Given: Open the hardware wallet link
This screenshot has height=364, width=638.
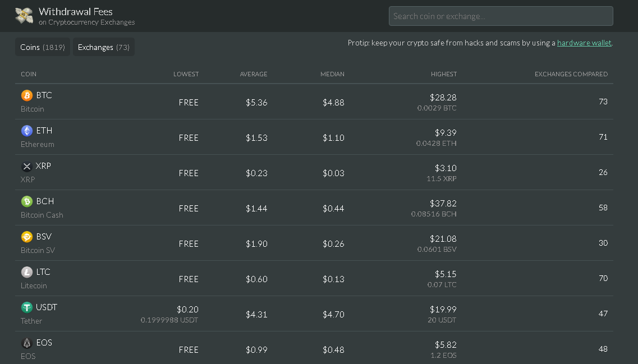Looking at the screenshot, I should pyautogui.click(x=584, y=43).
